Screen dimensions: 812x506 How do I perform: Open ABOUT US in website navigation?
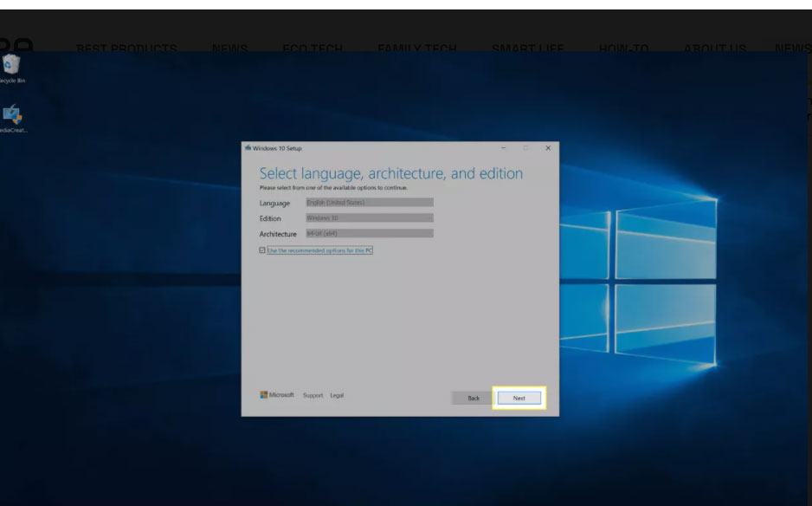coord(715,49)
